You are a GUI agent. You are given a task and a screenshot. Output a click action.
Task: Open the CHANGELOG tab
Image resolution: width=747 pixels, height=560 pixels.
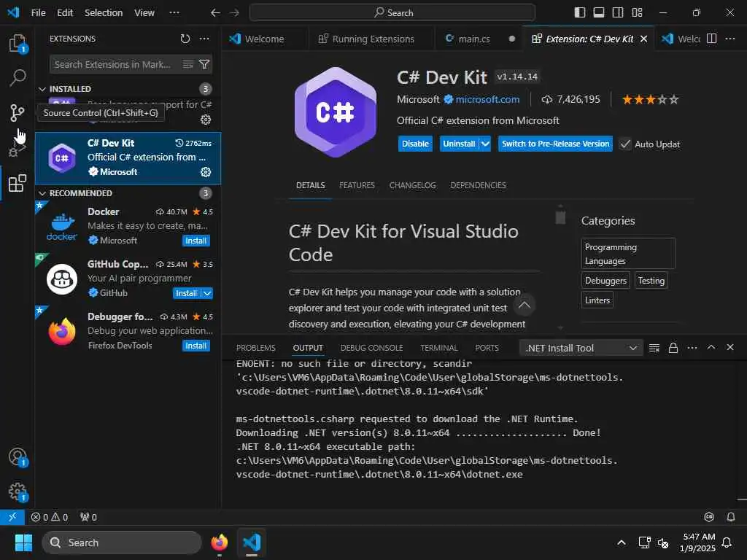pyautogui.click(x=413, y=185)
